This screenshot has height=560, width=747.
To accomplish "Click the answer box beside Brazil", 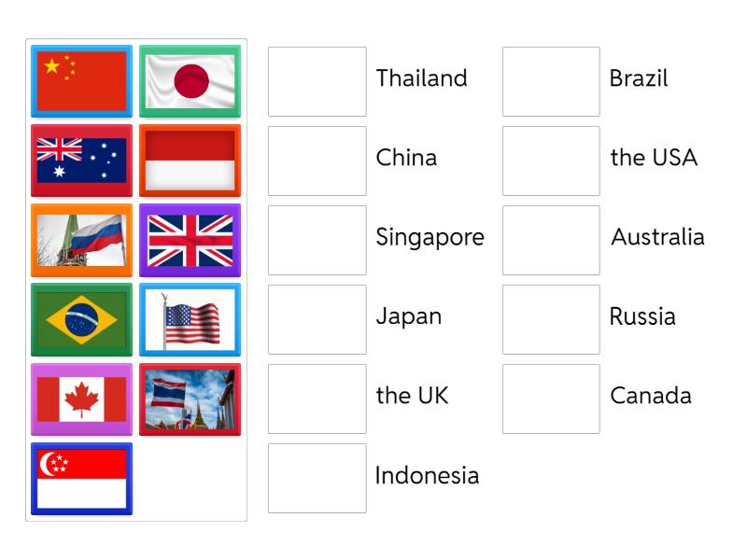I will (x=550, y=78).
